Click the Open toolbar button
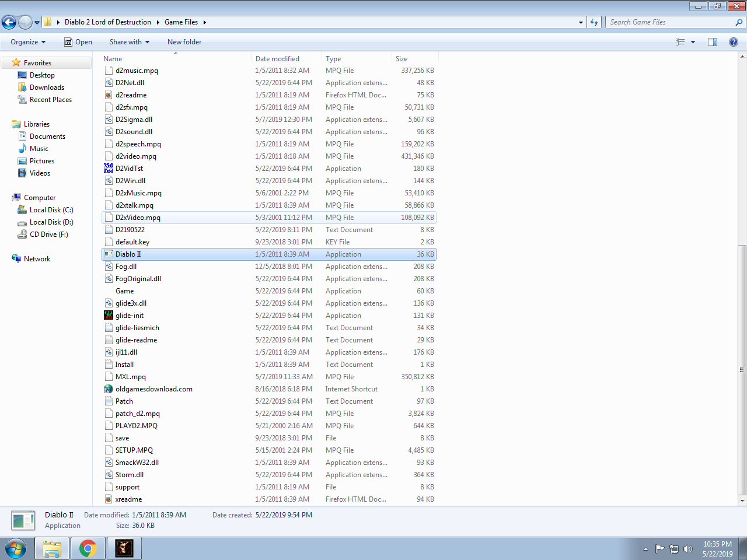The height and width of the screenshot is (560, 747). click(x=78, y=42)
